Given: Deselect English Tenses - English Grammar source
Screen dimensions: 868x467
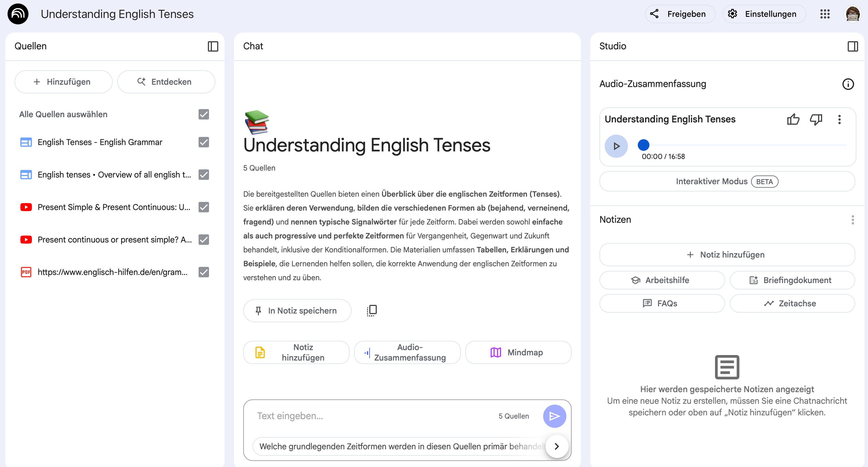Looking at the screenshot, I should coord(204,142).
